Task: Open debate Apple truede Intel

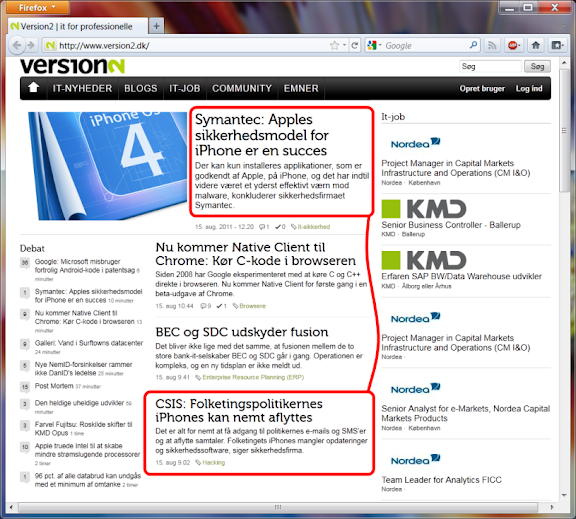Action: tap(87, 450)
